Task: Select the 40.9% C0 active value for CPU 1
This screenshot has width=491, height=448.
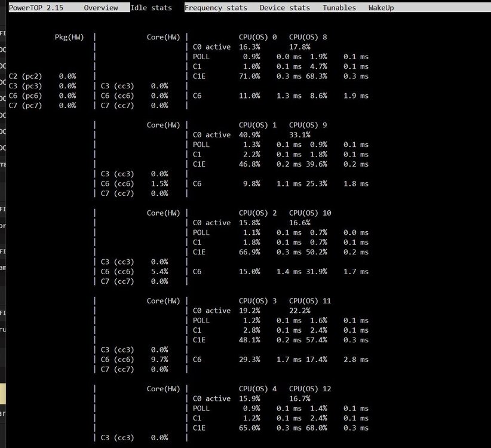Action: coord(250,135)
